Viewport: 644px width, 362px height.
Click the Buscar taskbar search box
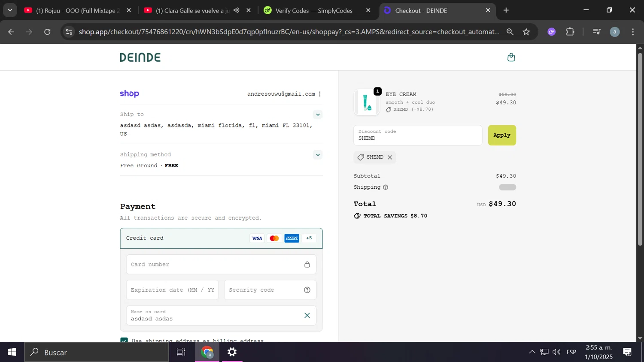point(97,352)
